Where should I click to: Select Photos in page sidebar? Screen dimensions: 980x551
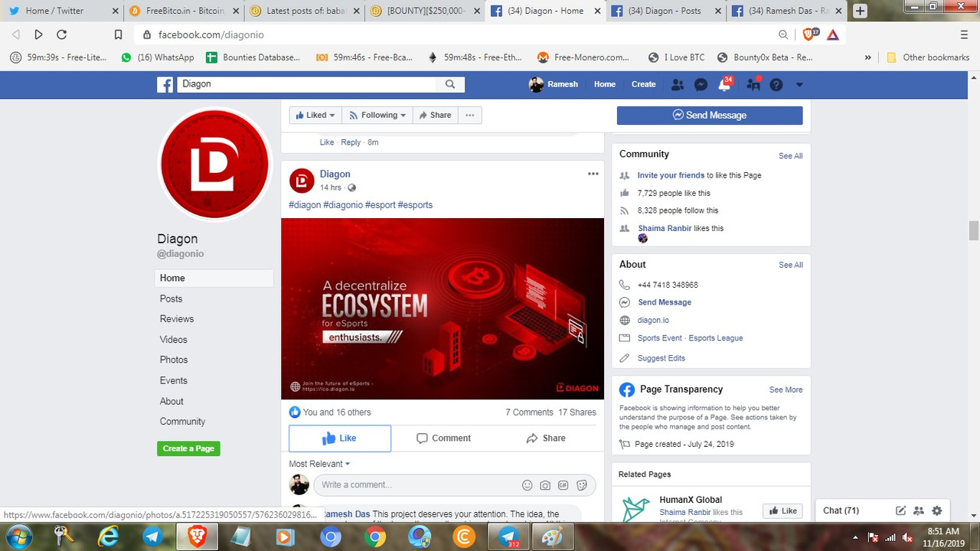coord(174,360)
